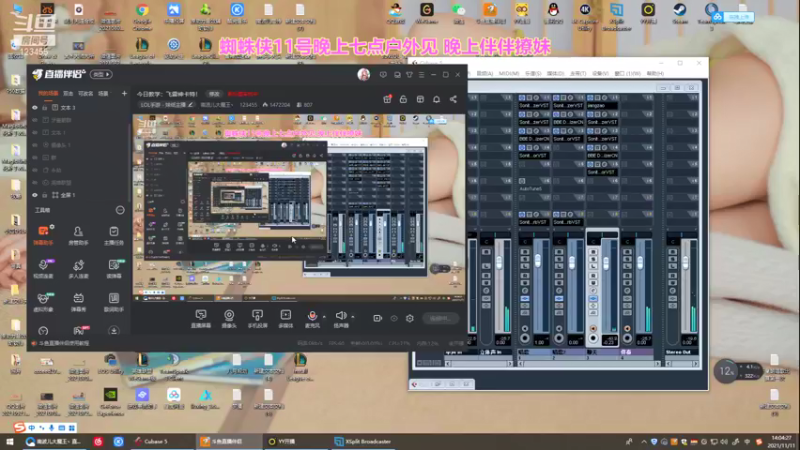Open the 主播任务 tool
800x450 pixels.
pos(114,236)
